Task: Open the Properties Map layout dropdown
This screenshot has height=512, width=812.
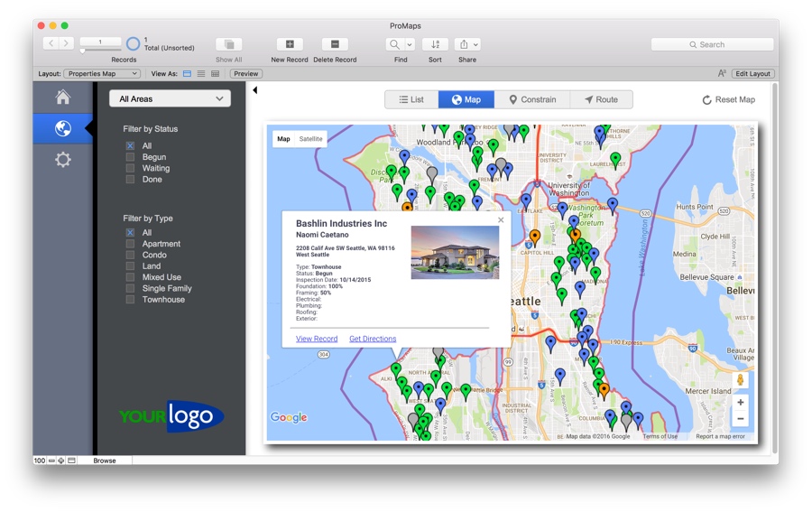Action: click(x=102, y=73)
